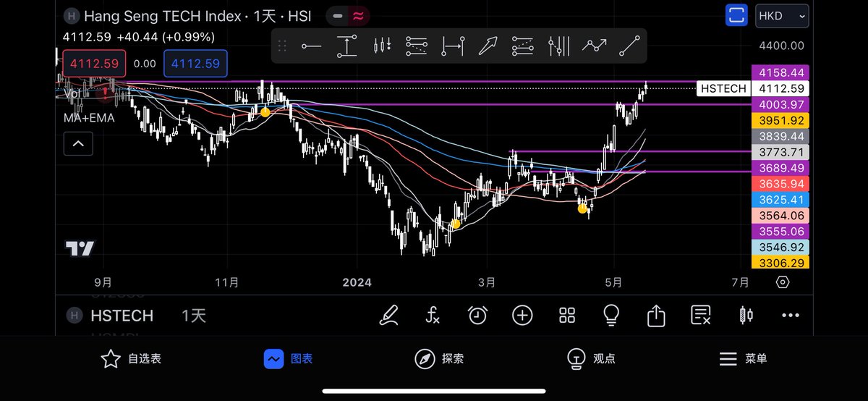The image size is (868, 401).
Task: Click the 5月 time axis label
Action: point(614,282)
